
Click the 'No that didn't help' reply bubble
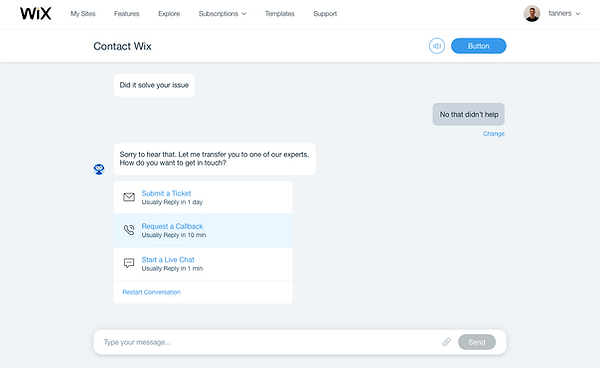point(469,114)
